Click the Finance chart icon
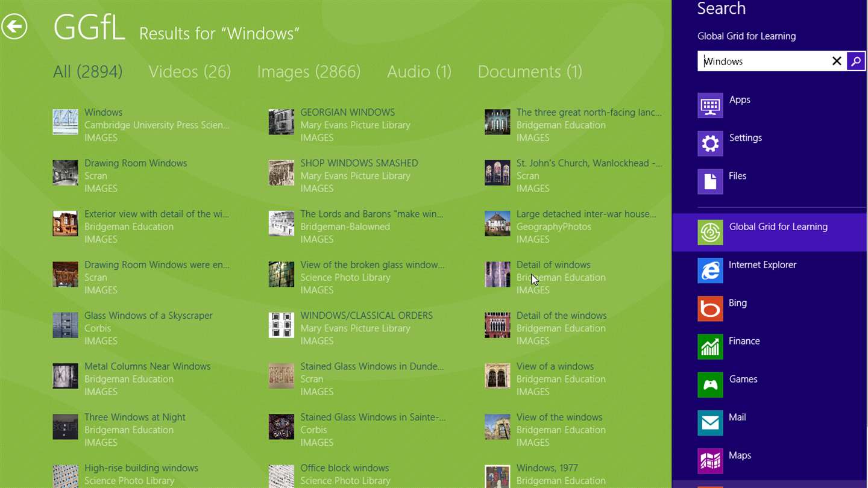This screenshot has height=488, width=868. coord(710,347)
